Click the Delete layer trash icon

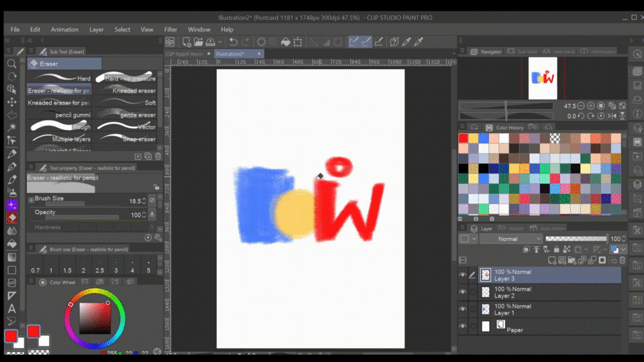click(x=623, y=260)
